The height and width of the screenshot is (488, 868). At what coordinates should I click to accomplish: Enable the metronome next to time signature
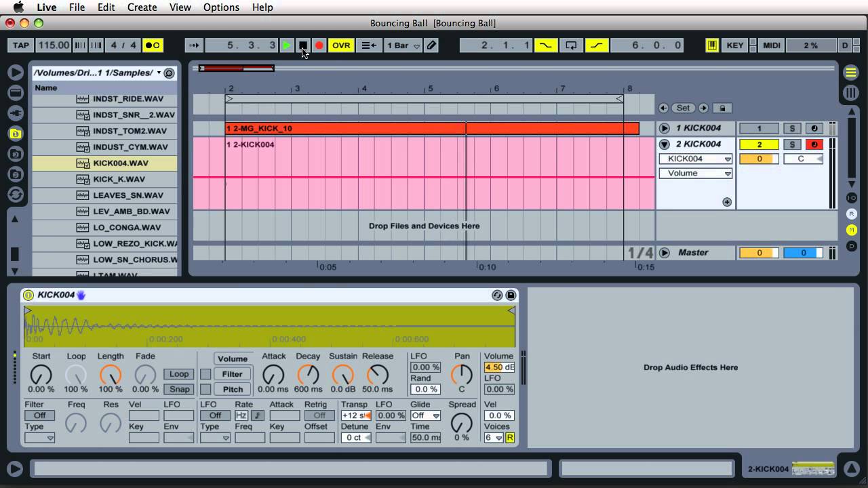click(x=153, y=45)
